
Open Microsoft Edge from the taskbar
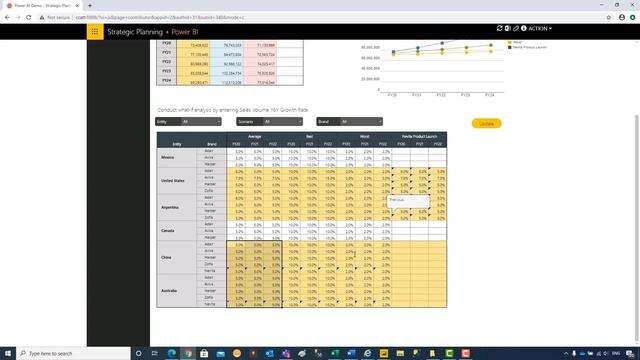click(171, 353)
